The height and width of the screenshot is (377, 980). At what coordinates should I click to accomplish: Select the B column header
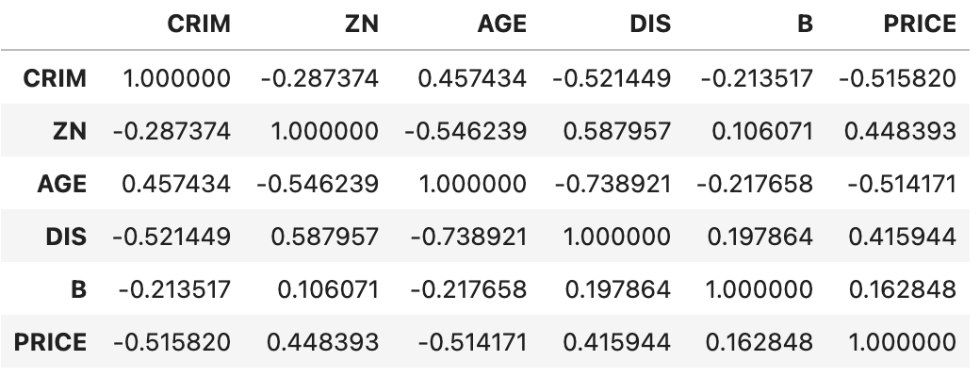pos(804,25)
